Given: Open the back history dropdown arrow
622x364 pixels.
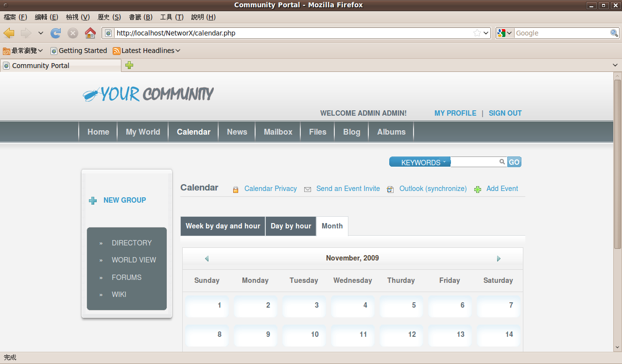Looking at the screenshot, I should tap(41, 33).
